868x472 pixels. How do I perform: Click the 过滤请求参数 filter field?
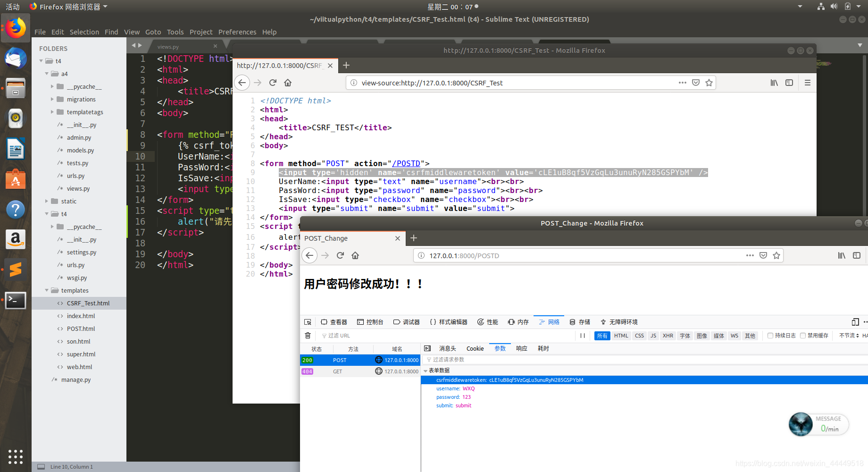645,360
